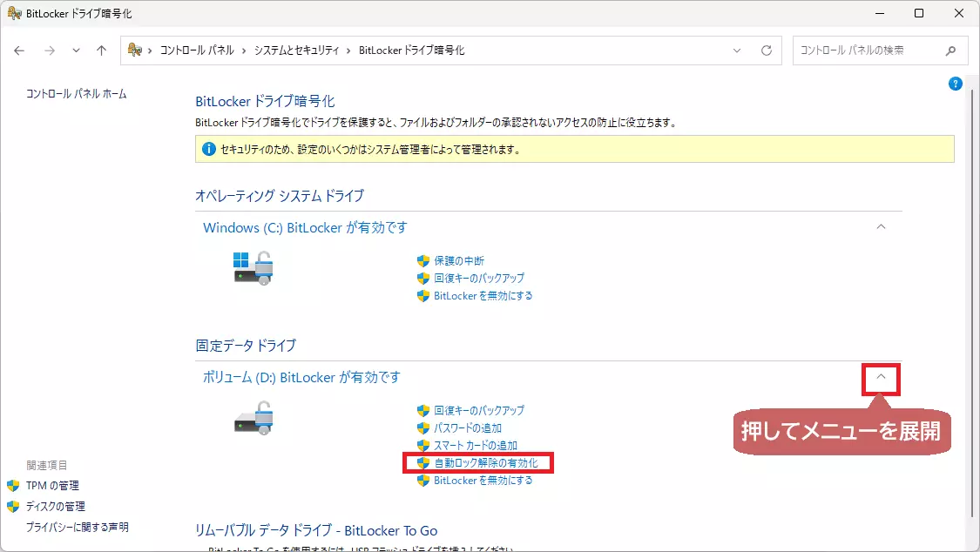Click shield icon beside C: 回復キーのバックアップ
This screenshot has height=552, width=980.
[x=423, y=279]
